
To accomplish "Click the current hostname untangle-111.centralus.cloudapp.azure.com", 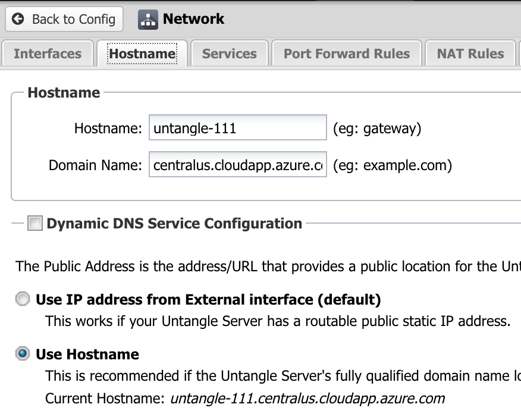I will (x=307, y=398).
